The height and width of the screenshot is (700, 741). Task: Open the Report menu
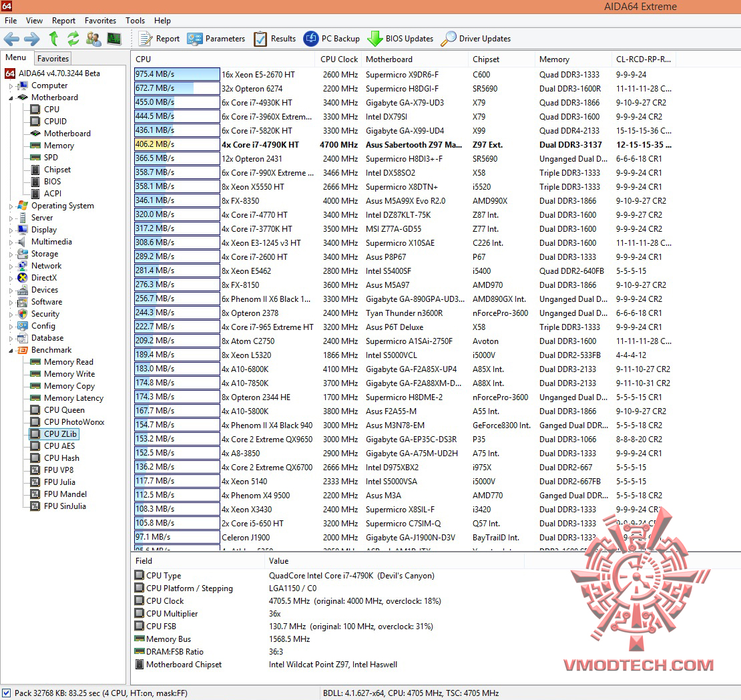tap(64, 21)
